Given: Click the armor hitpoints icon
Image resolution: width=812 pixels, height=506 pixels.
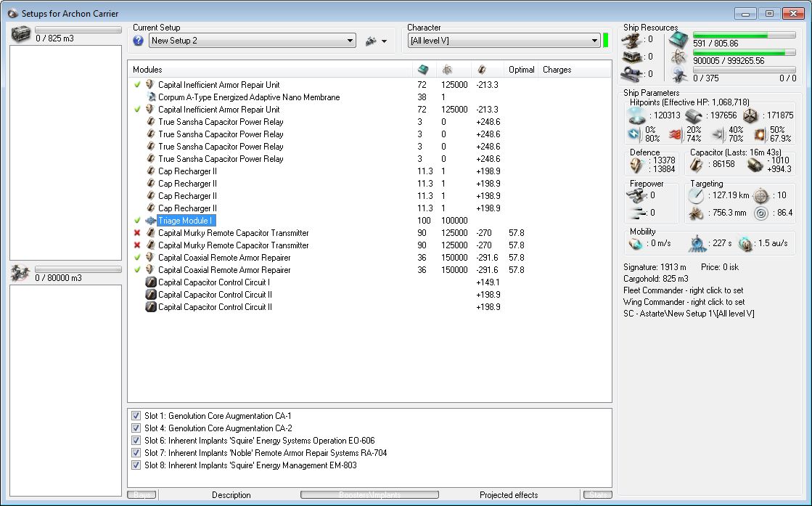Looking at the screenshot, I should coord(694,115).
